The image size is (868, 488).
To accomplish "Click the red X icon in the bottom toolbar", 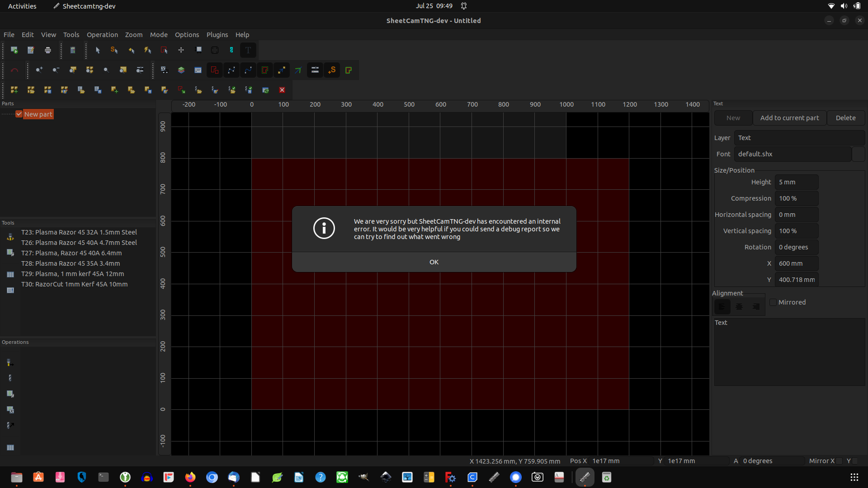I will point(282,90).
